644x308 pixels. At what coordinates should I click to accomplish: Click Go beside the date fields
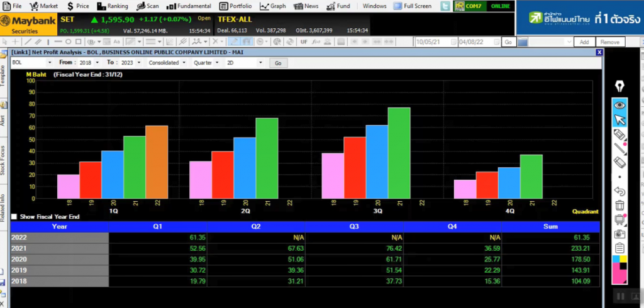coord(508,41)
